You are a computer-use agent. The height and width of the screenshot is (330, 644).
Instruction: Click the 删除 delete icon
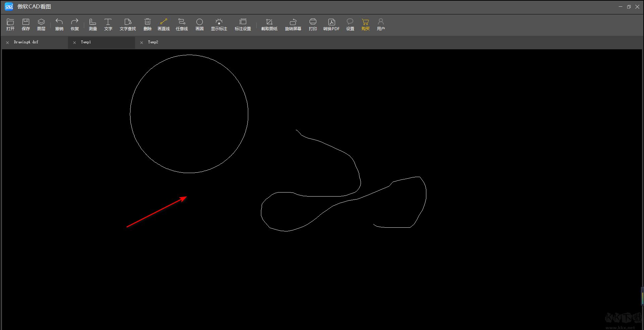click(x=148, y=24)
